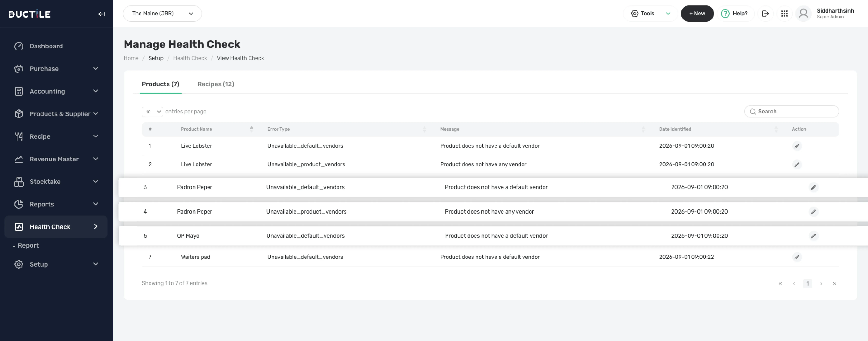
Task: Expand the Accounting menu chevron
Action: click(x=96, y=91)
